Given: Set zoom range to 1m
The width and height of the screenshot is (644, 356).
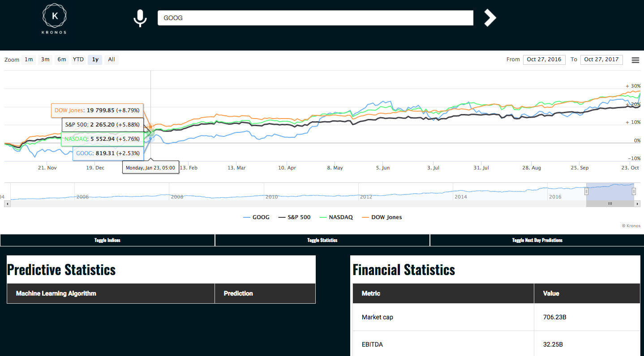Looking at the screenshot, I should click(x=29, y=59).
